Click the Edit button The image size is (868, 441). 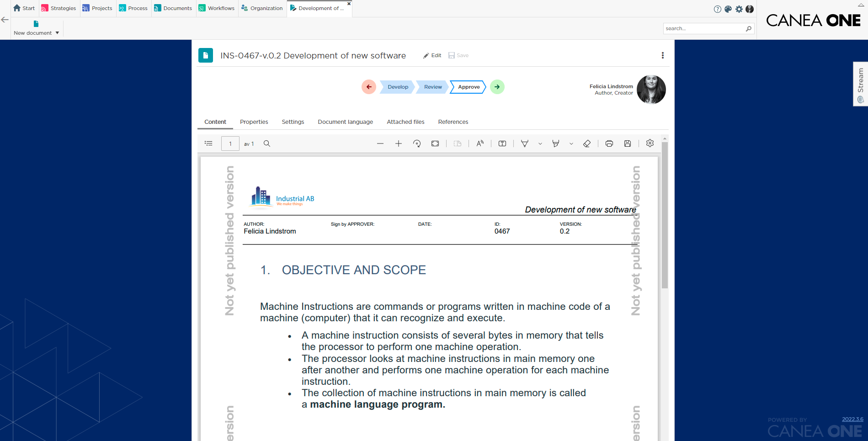(x=432, y=55)
